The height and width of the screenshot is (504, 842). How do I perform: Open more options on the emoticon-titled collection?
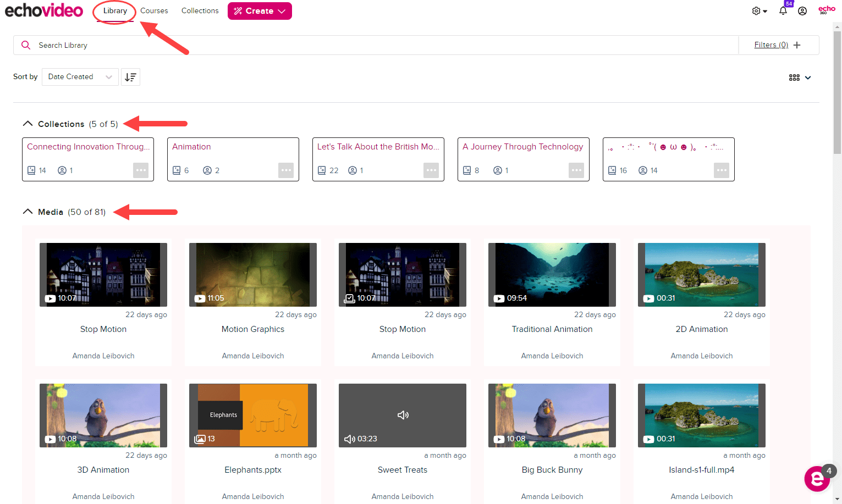[722, 170]
